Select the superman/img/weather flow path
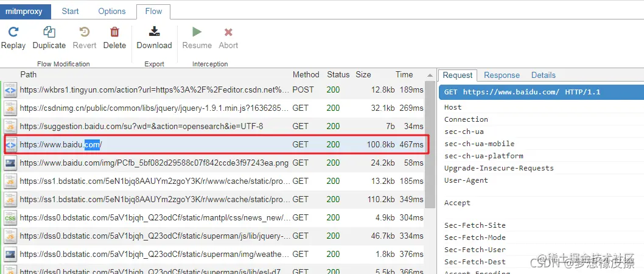Image resolution: width=644 pixels, height=274 pixels. [x=155, y=255]
